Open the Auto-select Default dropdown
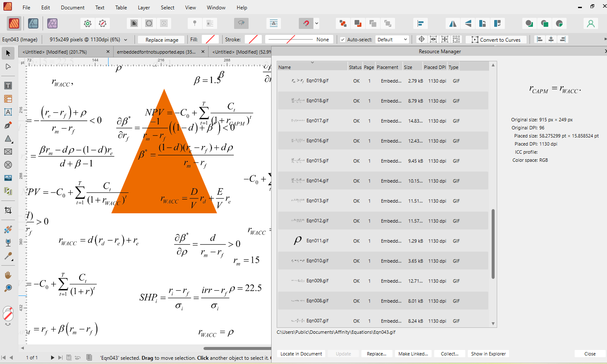 (x=392, y=40)
